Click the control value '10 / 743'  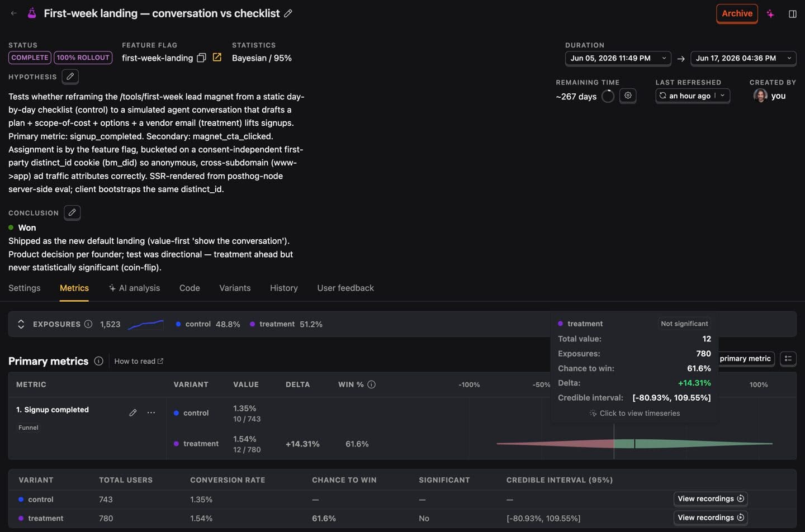pyautogui.click(x=247, y=419)
